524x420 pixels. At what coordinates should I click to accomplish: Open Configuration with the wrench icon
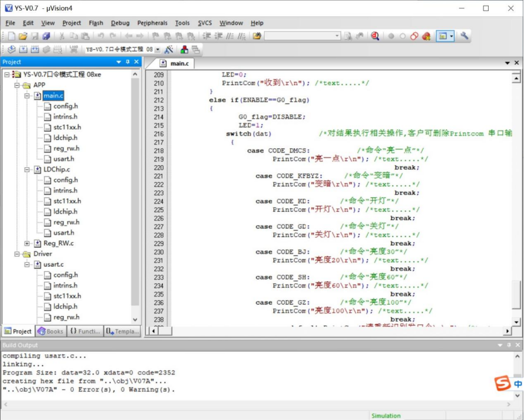pyautogui.click(x=465, y=36)
